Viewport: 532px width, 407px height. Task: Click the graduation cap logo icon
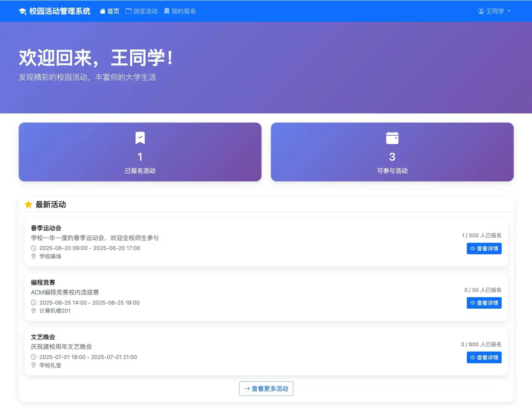22,11
